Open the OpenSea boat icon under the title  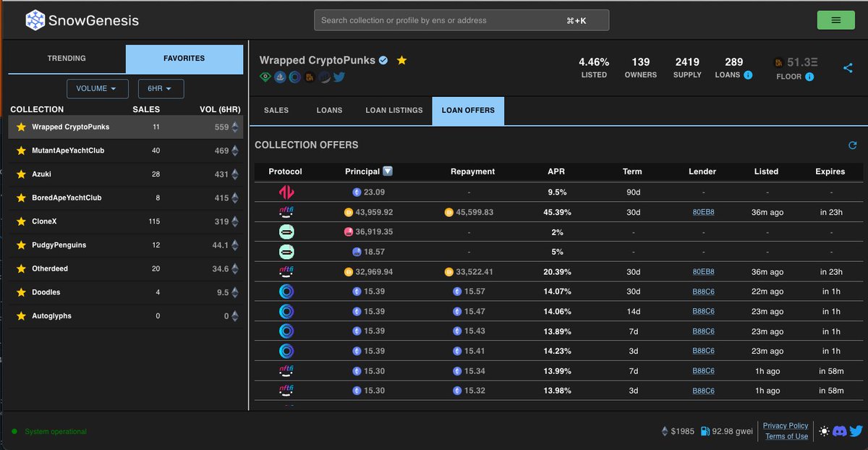pyautogui.click(x=280, y=77)
